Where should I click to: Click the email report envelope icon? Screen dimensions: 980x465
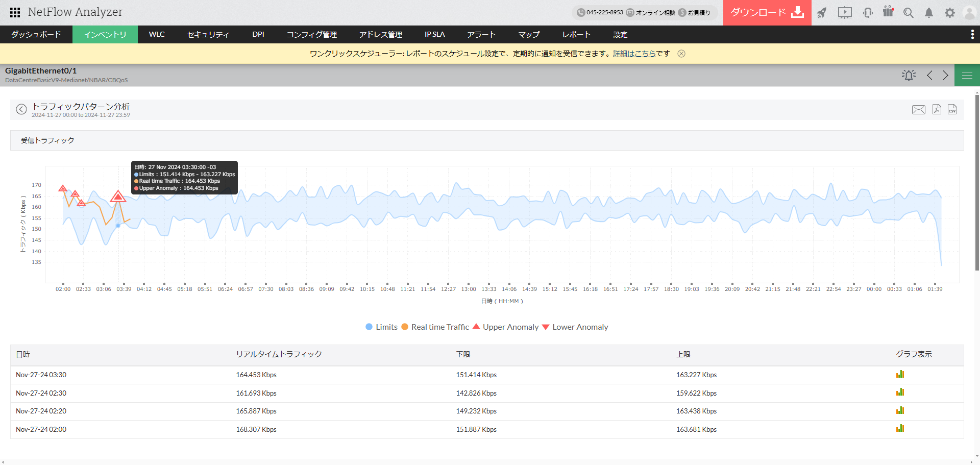tap(918, 110)
